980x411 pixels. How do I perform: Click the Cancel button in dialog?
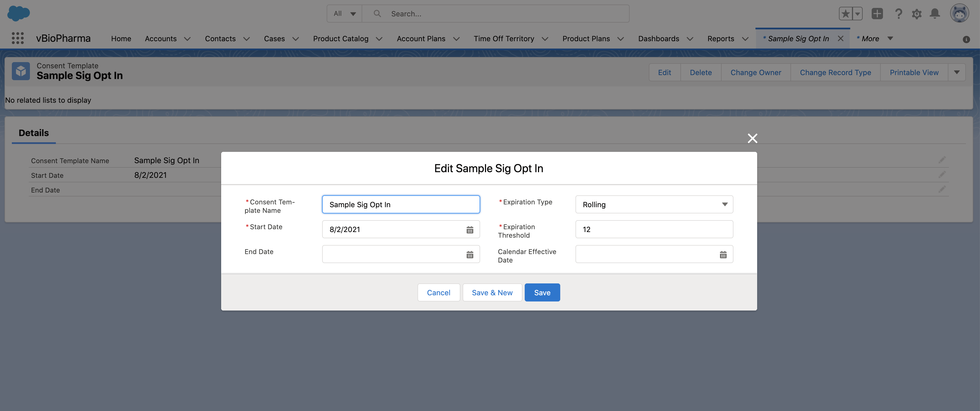click(438, 292)
